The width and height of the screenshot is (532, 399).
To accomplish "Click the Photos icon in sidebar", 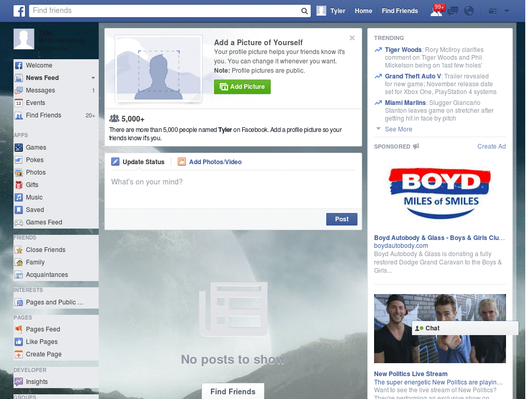I will 19,172.
